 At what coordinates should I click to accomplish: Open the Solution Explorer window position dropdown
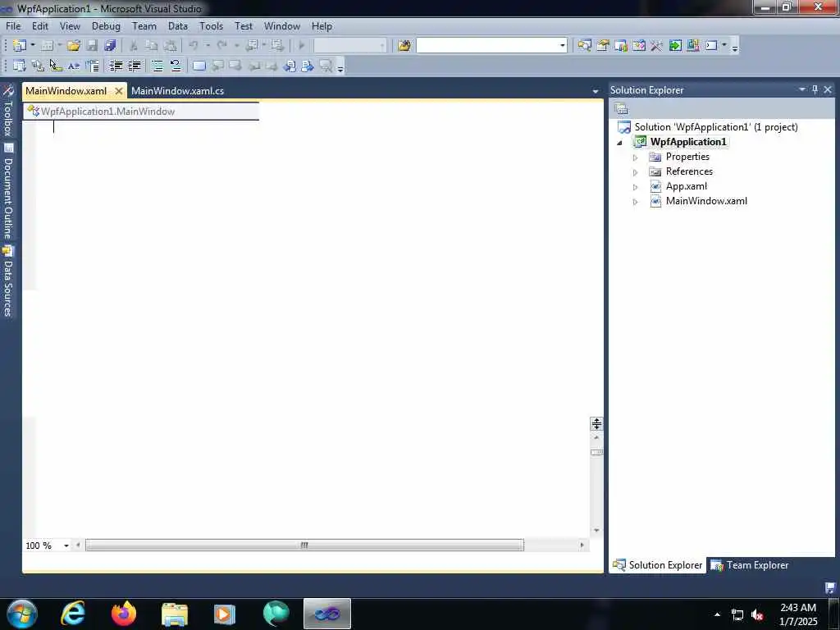[x=802, y=89]
